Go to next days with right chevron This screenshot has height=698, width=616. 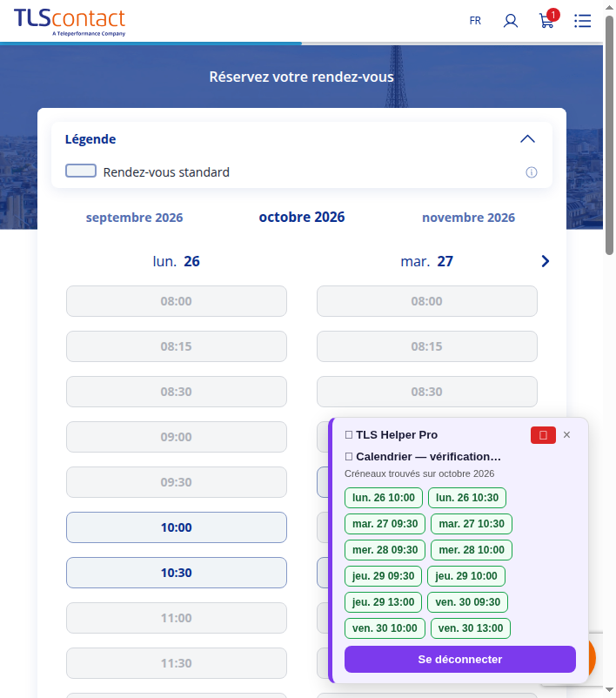[x=546, y=261]
